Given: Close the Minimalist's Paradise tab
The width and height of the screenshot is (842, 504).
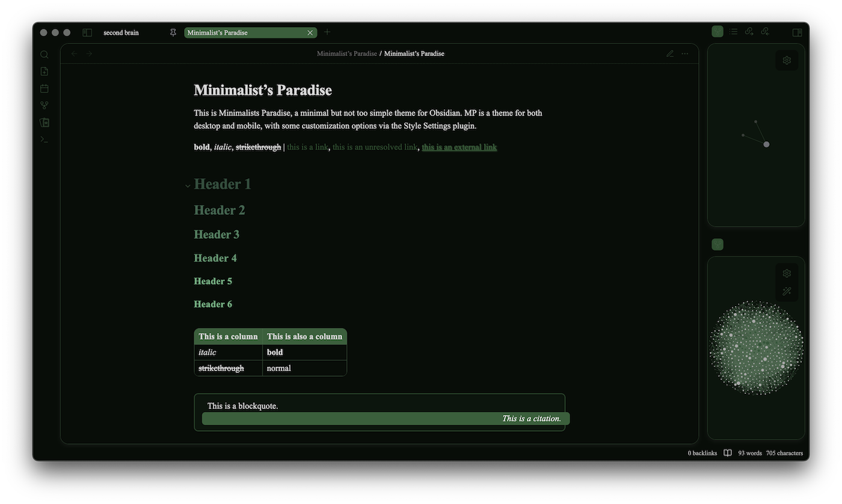Looking at the screenshot, I should point(310,32).
